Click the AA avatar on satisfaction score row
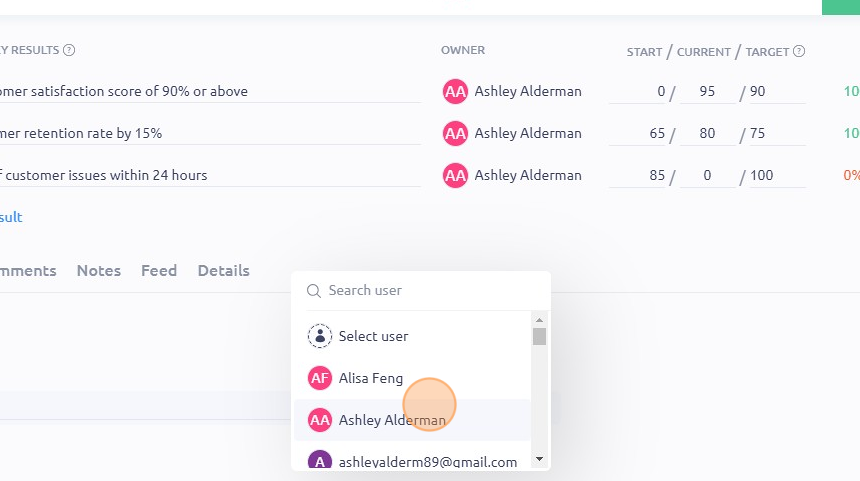 [455, 91]
